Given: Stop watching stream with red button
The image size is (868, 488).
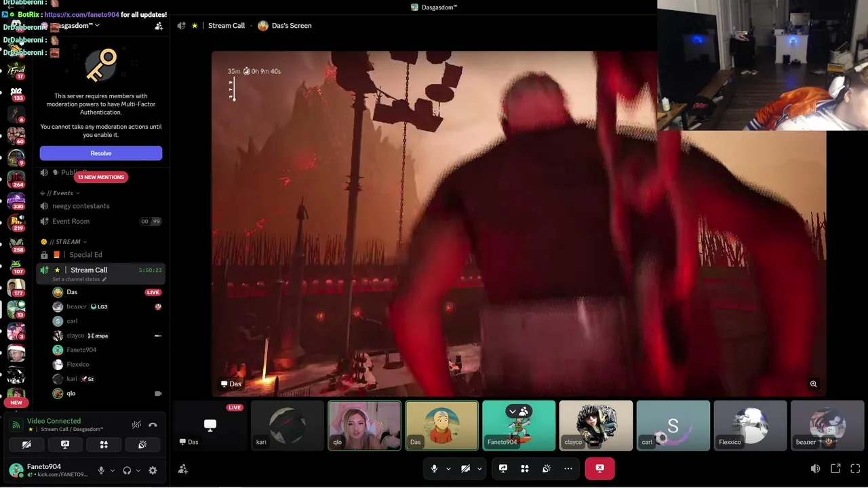Looking at the screenshot, I should pos(599,468).
